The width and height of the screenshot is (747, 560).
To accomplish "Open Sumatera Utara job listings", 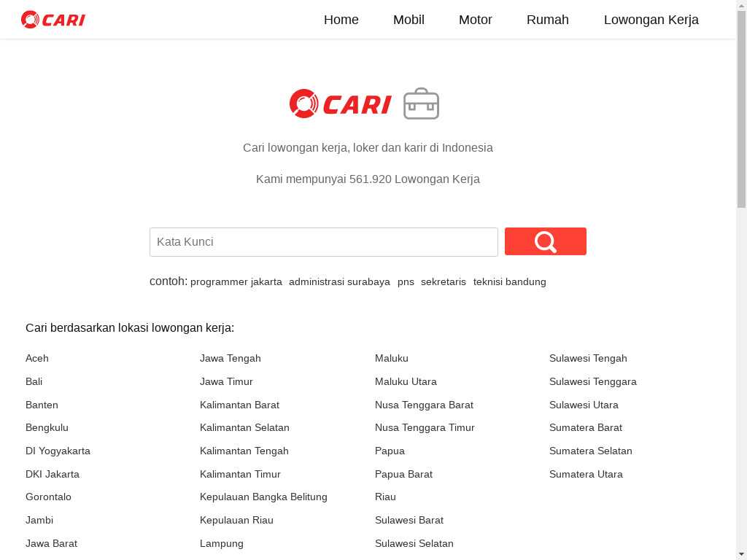I will (586, 474).
